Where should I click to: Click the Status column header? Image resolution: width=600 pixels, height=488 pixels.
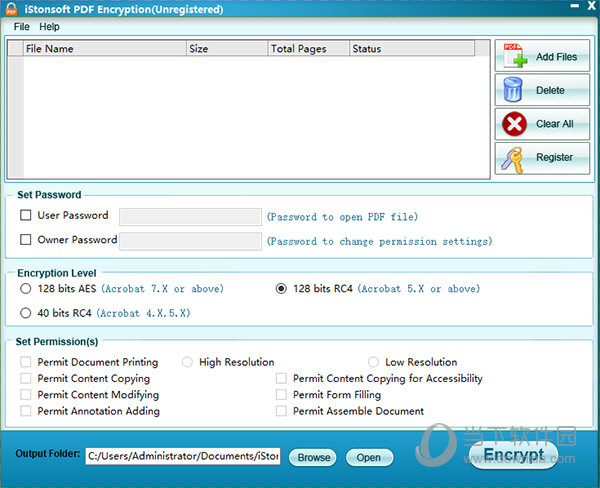412,49
